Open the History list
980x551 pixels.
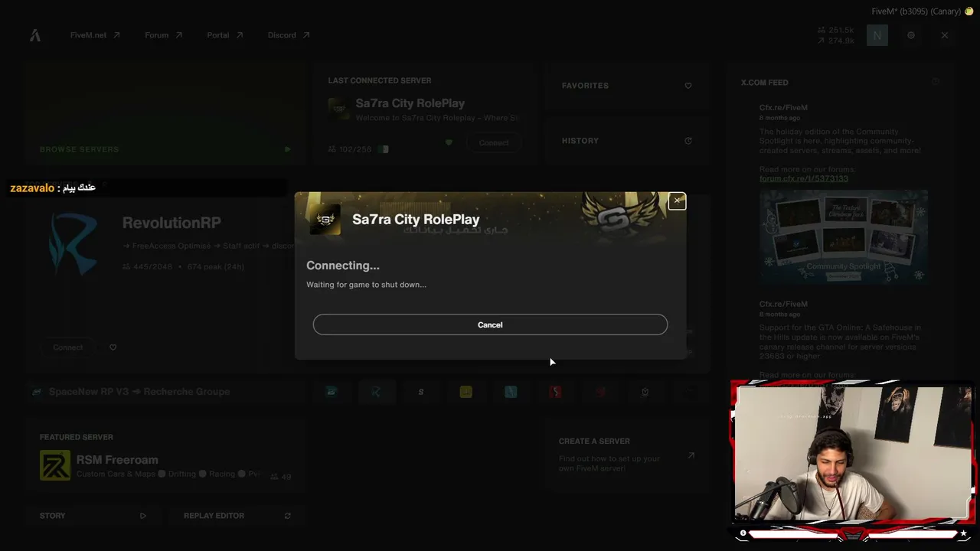626,141
